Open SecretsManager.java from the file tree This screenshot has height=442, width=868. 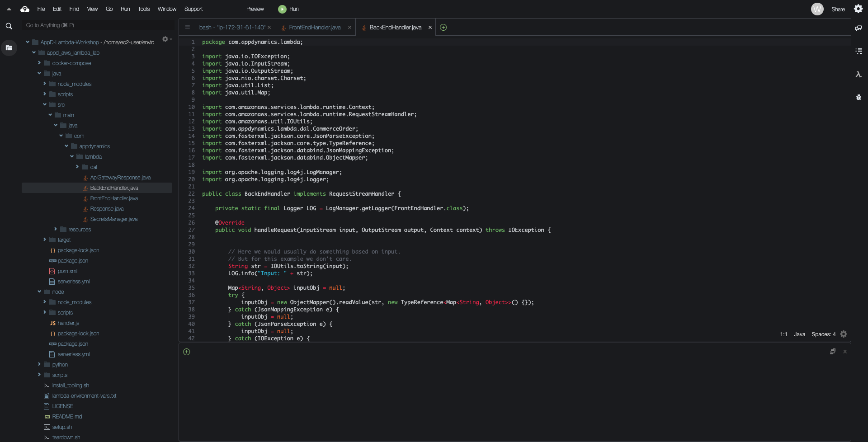[113, 219]
